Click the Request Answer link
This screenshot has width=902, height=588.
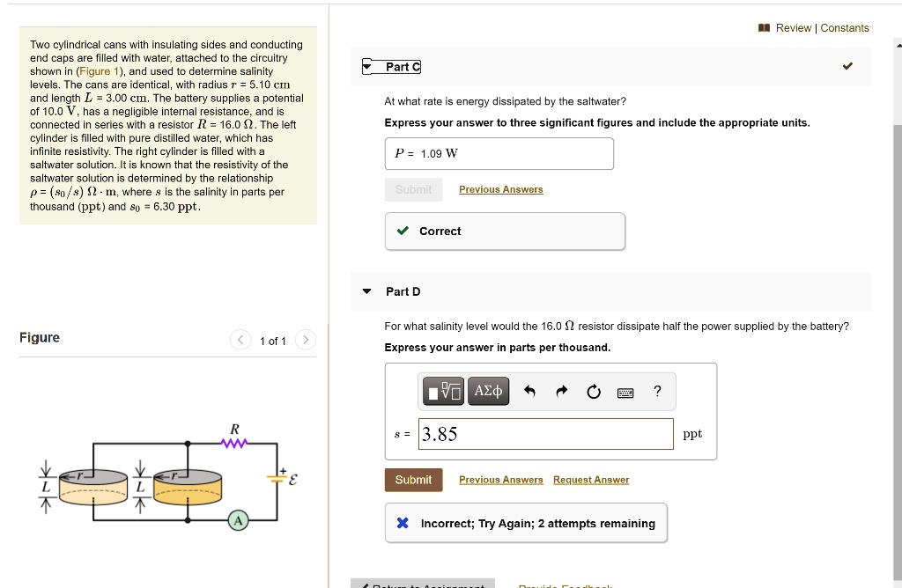[x=591, y=480]
